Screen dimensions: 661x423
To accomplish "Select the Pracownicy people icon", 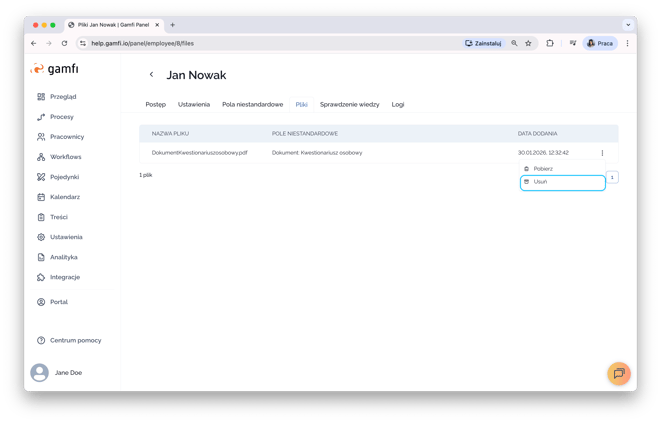I will click(41, 137).
